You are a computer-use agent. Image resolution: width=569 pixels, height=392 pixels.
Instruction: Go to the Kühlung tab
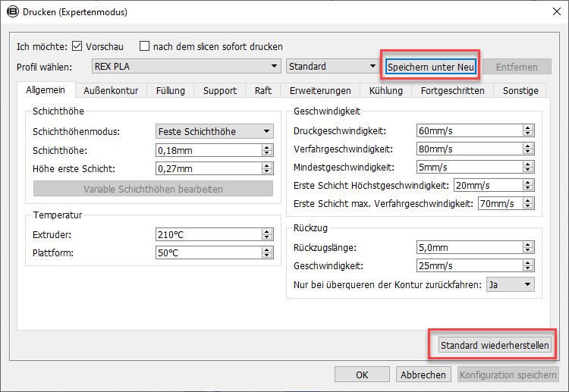[385, 90]
